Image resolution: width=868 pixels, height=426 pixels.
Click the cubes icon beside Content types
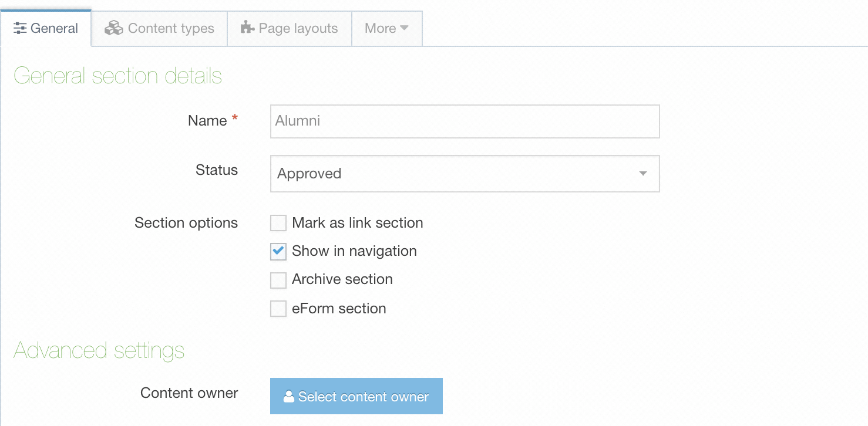click(x=114, y=28)
